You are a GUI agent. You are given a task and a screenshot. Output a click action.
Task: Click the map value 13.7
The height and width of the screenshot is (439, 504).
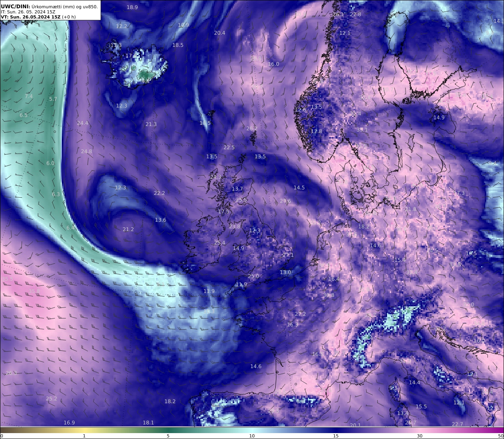[x=237, y=189]
